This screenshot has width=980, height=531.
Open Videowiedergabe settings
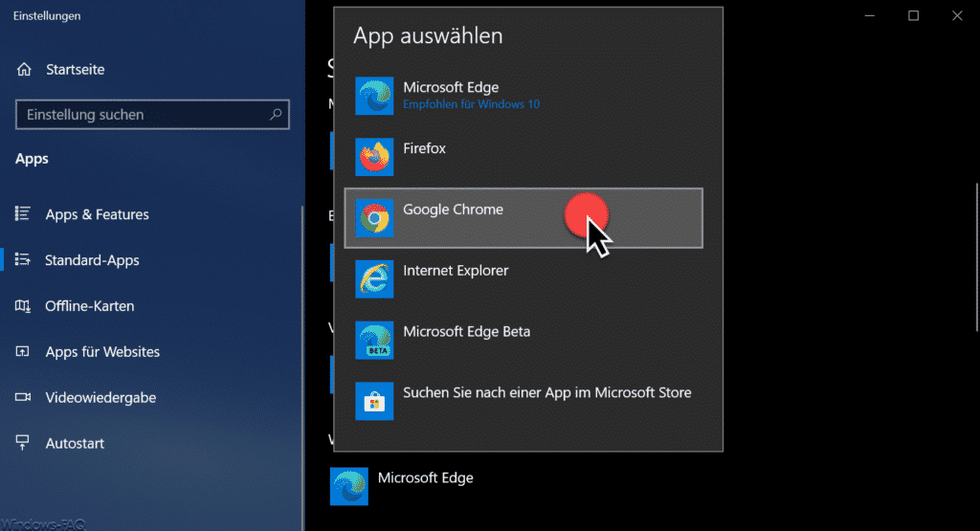pos(100,397)
